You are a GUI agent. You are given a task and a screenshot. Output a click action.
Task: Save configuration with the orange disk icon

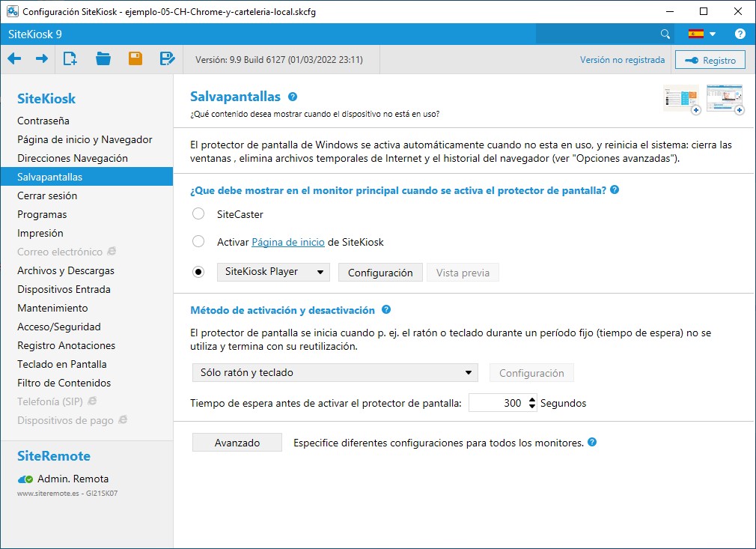(135, 59)
